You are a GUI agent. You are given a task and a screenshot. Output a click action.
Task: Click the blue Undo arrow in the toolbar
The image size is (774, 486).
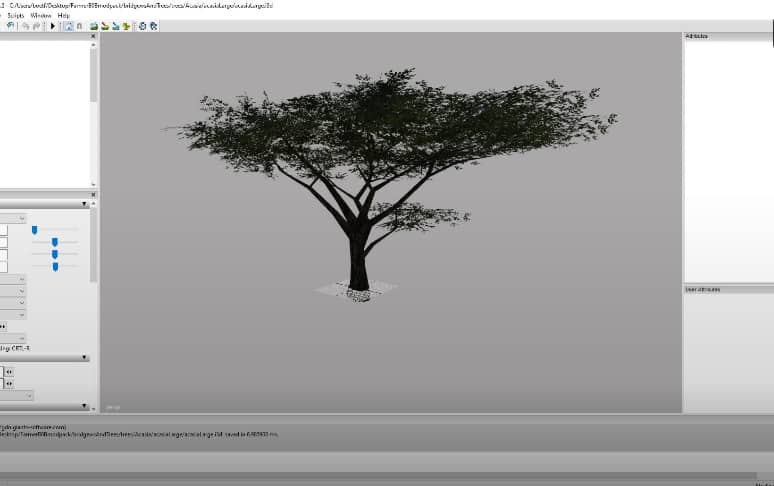tap(10, 26)
